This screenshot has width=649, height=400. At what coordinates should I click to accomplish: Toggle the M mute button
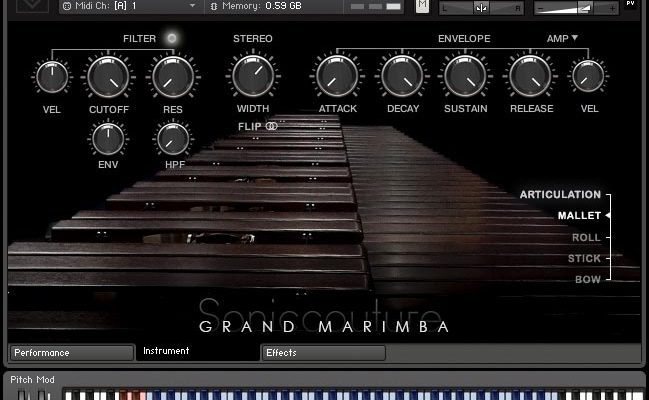(422, 6)
